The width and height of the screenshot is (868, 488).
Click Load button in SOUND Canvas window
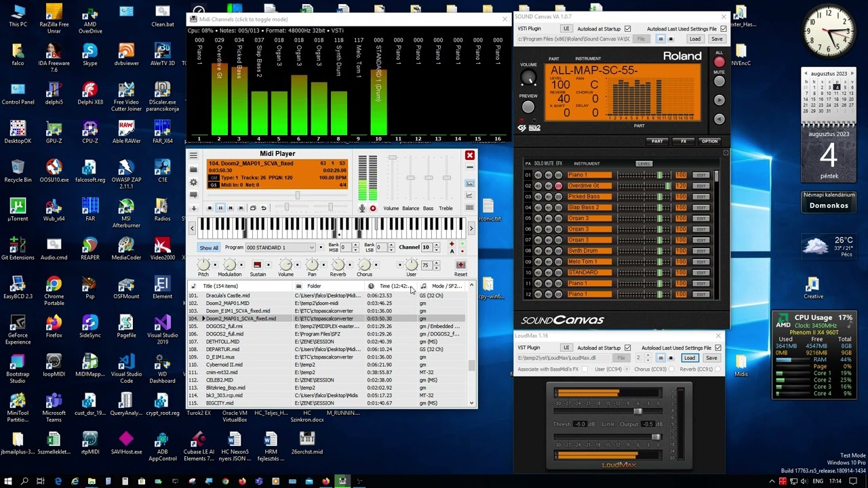pos(694,39)
